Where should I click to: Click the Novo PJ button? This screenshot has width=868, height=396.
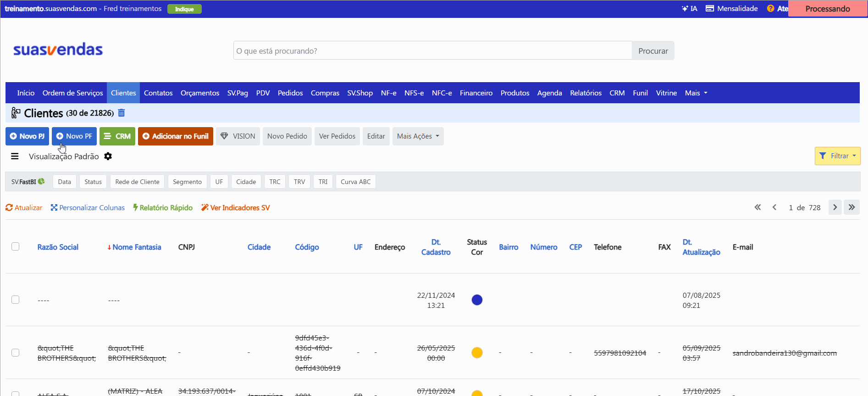pyautogui.click(x=27, y=136)
